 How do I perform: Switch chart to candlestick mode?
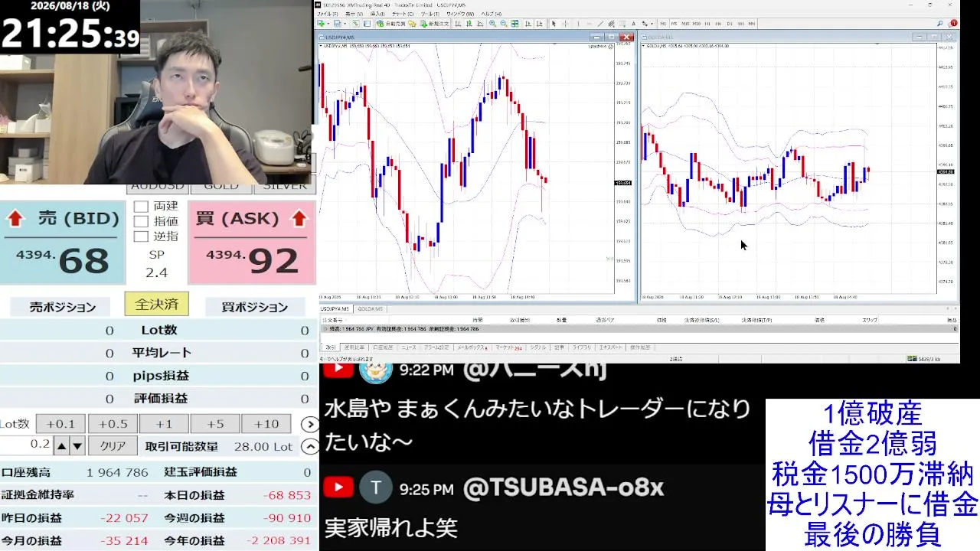click(x=469, y=24)
